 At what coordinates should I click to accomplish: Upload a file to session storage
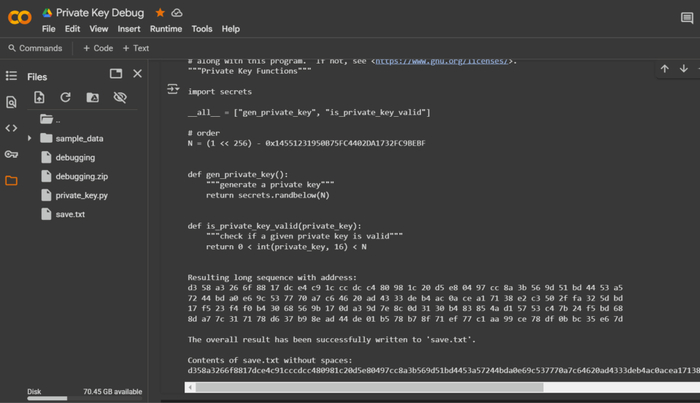point(39,98)
